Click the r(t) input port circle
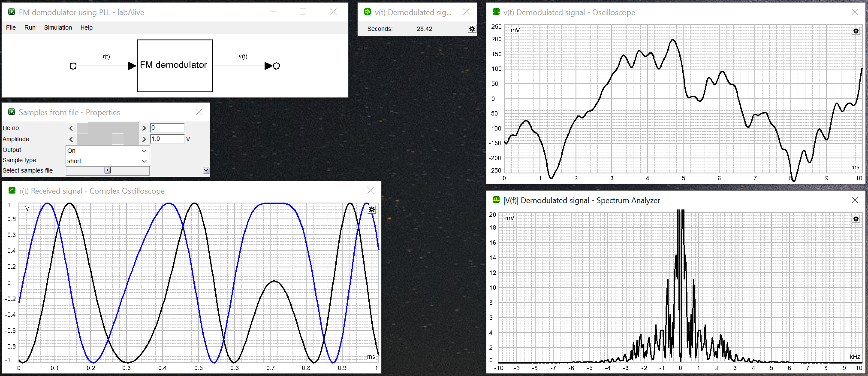 tap(73, 66)
